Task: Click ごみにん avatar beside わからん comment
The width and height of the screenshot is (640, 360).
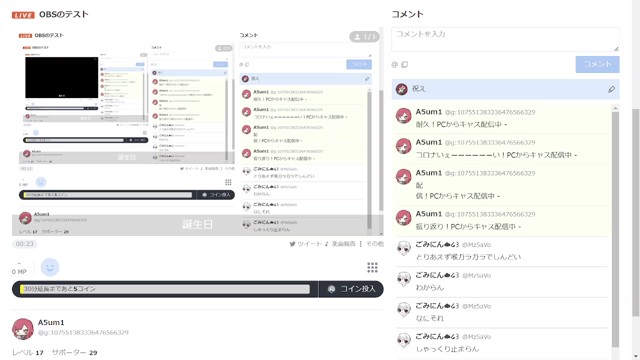Action: point(404,279)
